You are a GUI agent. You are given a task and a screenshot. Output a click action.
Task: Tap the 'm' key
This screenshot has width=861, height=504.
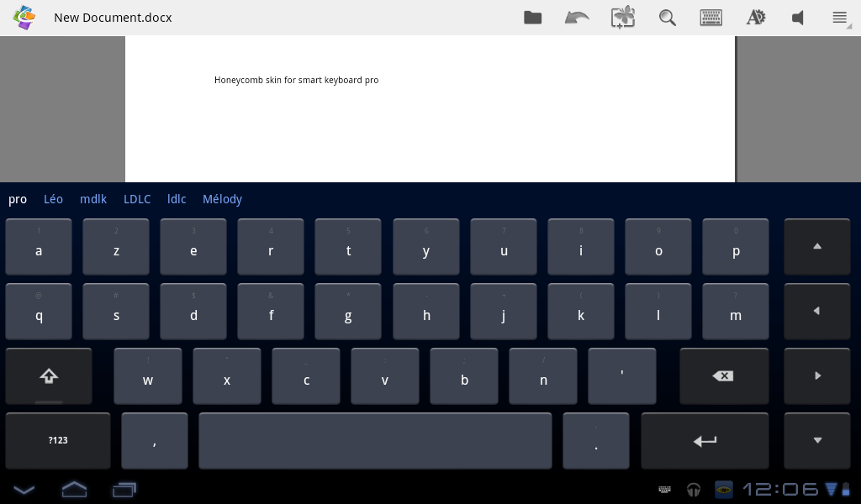click(736, 312)
